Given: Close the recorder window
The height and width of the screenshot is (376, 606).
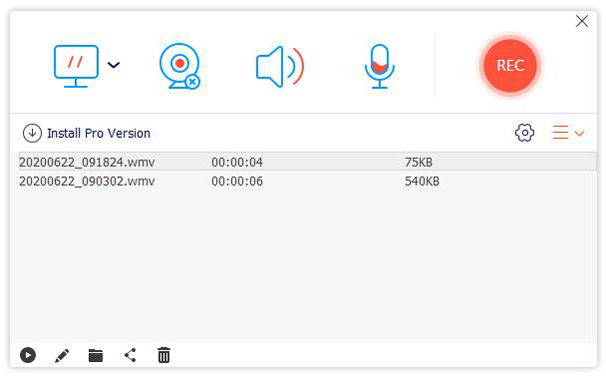Looking at the screenshot, I should coord(582,21).
